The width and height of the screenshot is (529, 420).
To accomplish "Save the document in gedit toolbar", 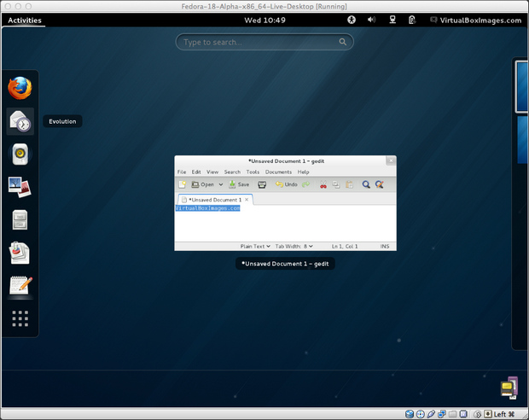I will (239, 184).
